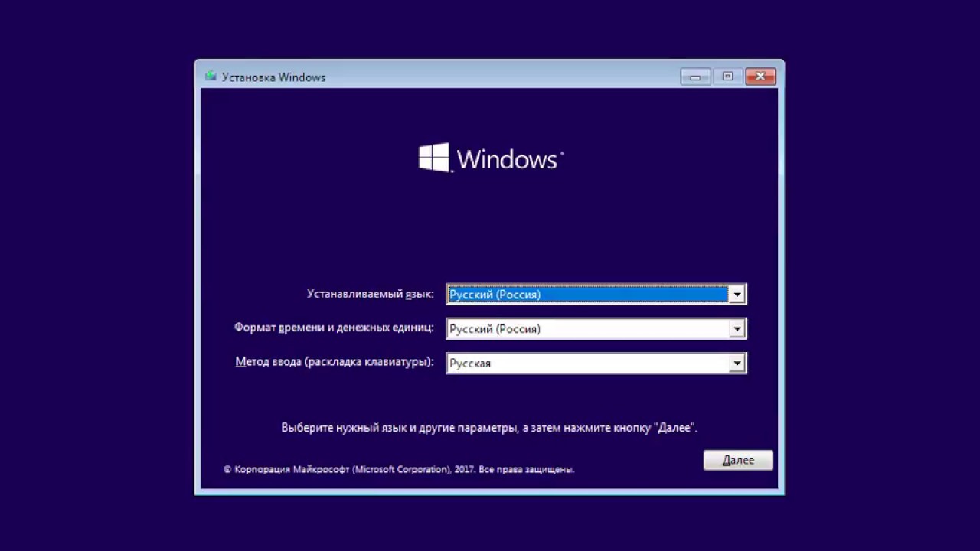The image size is (980, 551).
Task: Maximize the Установка Windows window
Action: point(727,77)
